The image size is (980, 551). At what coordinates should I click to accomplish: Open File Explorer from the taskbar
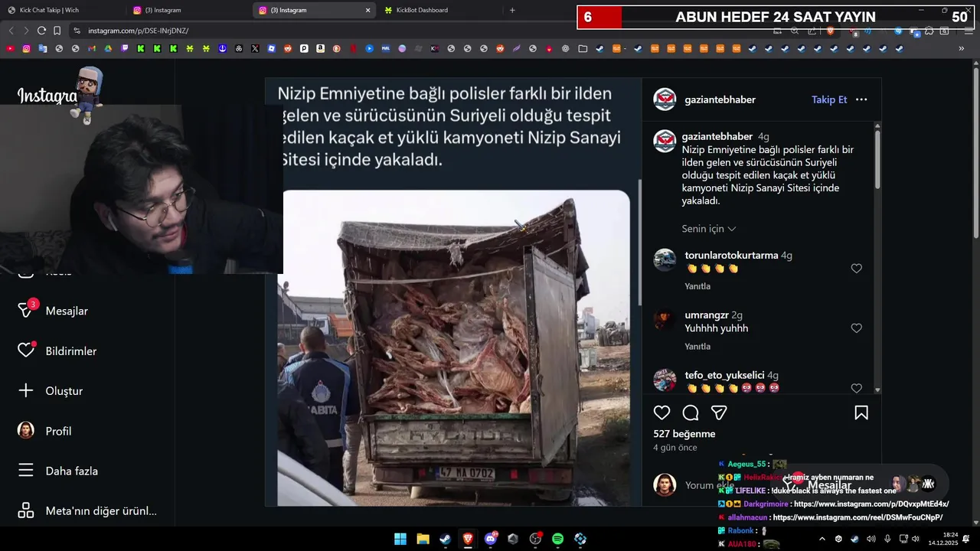coord(423,539)
